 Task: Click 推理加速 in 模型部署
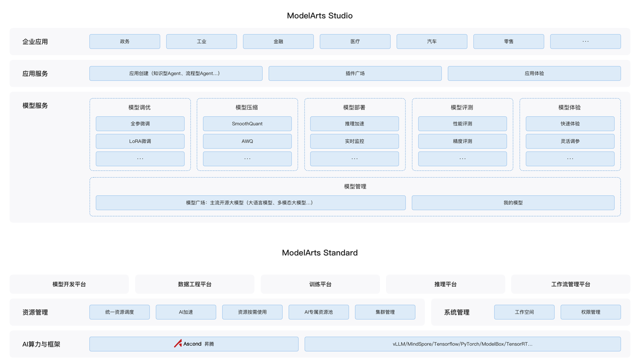click(354, 124)
